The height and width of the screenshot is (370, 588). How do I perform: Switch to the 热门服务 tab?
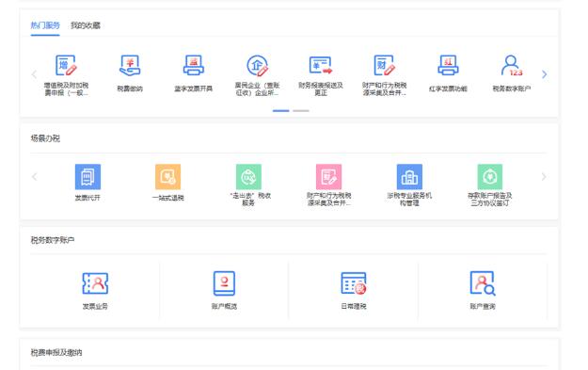(45, 25)
